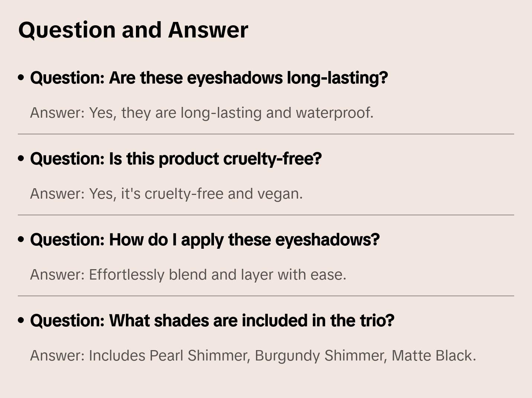Viewport: 532px width, 398px height.
Task: Click the bullet beside the apply eyeshadows question
Action: pos(21,240)
